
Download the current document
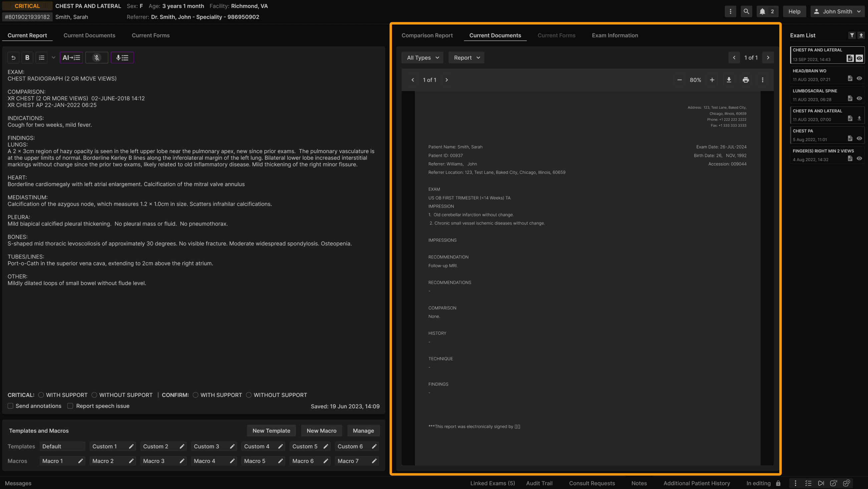729,80
